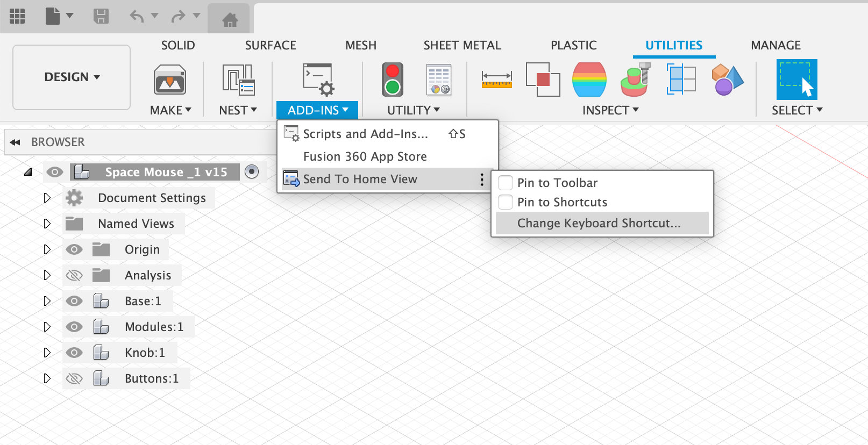Click the Knob:1 component icon

pos(101,353)
